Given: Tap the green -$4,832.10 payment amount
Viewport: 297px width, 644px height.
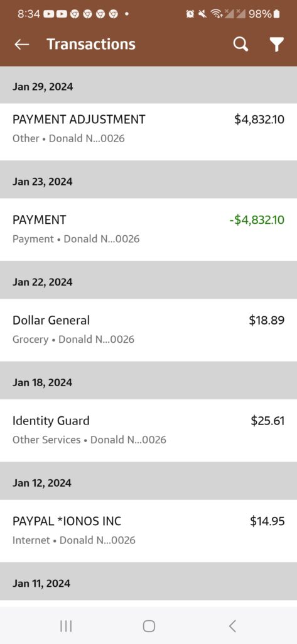Looking at the screenshot, I should click(x=257, y=220).
